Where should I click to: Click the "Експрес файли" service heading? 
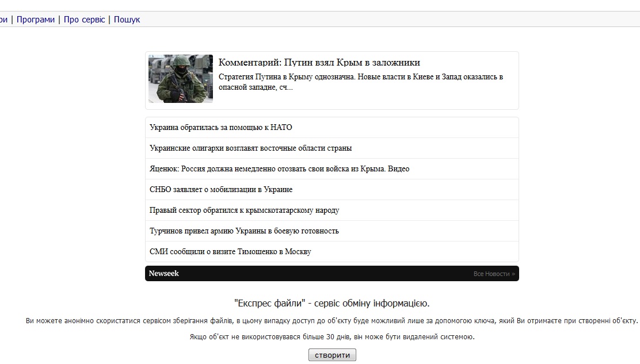tap(332, 304)
